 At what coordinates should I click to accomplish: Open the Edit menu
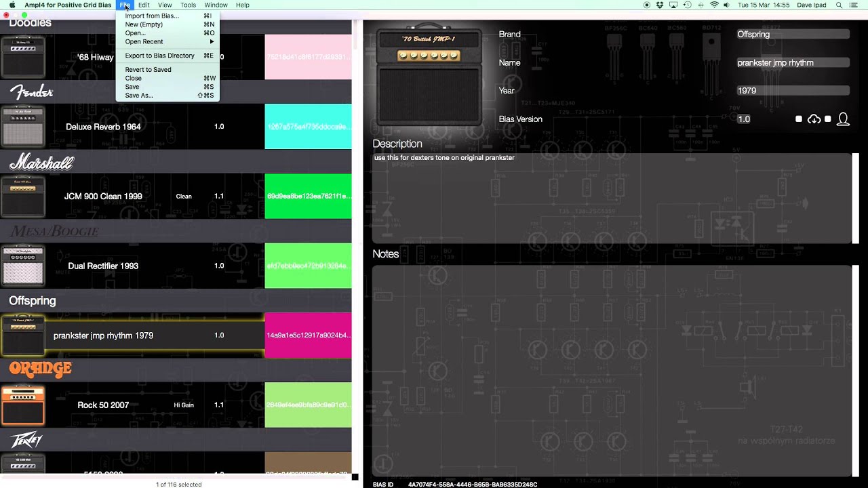(x=144, y=5)
